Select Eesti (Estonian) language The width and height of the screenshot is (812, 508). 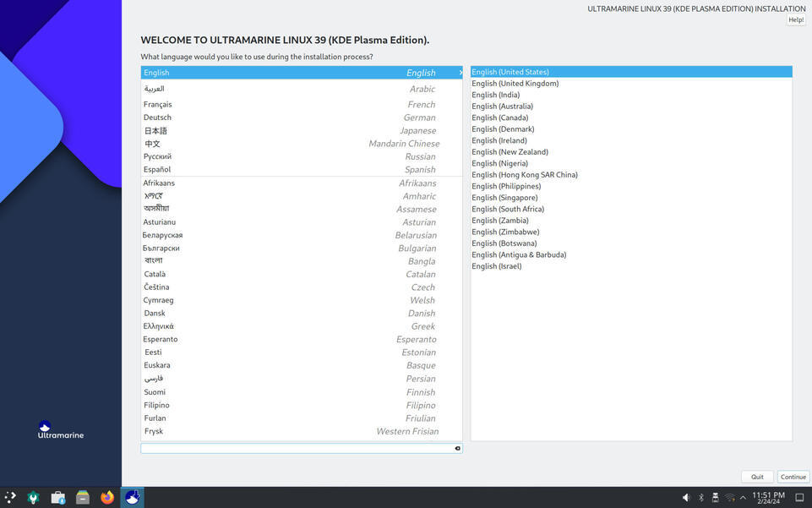(302, 352)
